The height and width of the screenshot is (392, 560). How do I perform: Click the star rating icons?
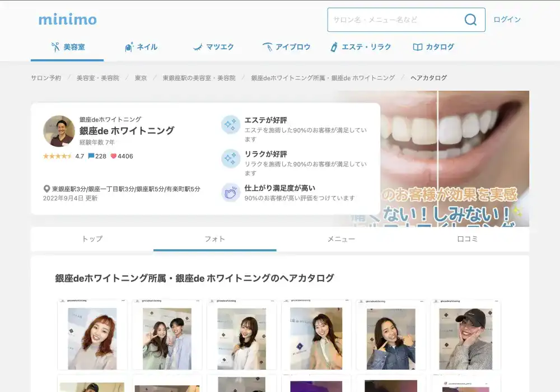pyautogui.click(x=57, y=156)
